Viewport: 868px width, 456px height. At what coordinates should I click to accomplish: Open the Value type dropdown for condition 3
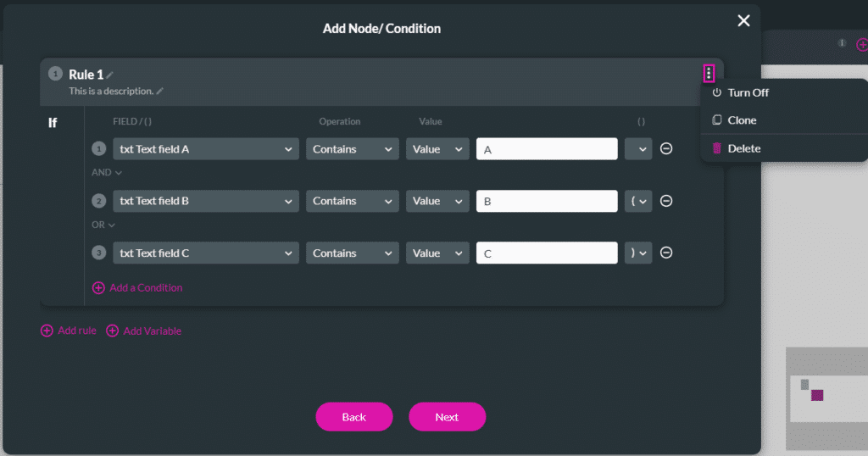[437, 253]
